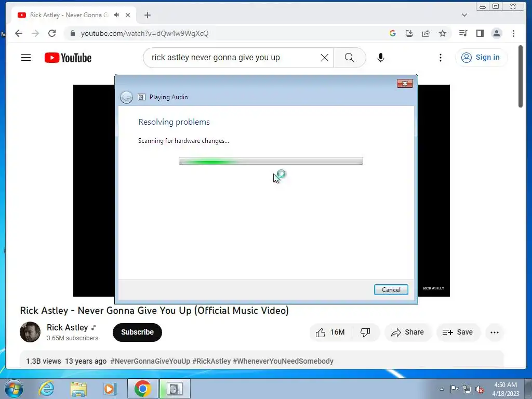Click Chrome forward navigation arrow

35,33
